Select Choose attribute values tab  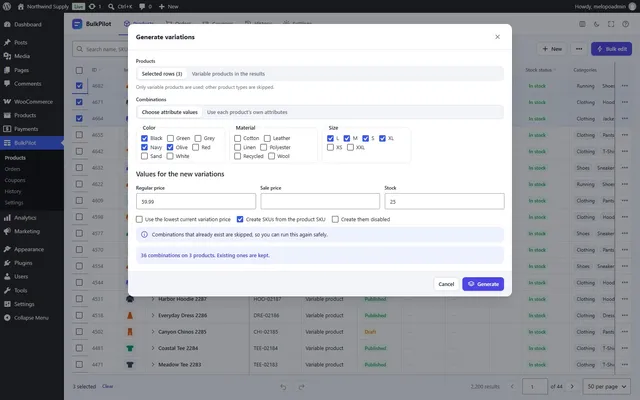[x=169, y=112]
